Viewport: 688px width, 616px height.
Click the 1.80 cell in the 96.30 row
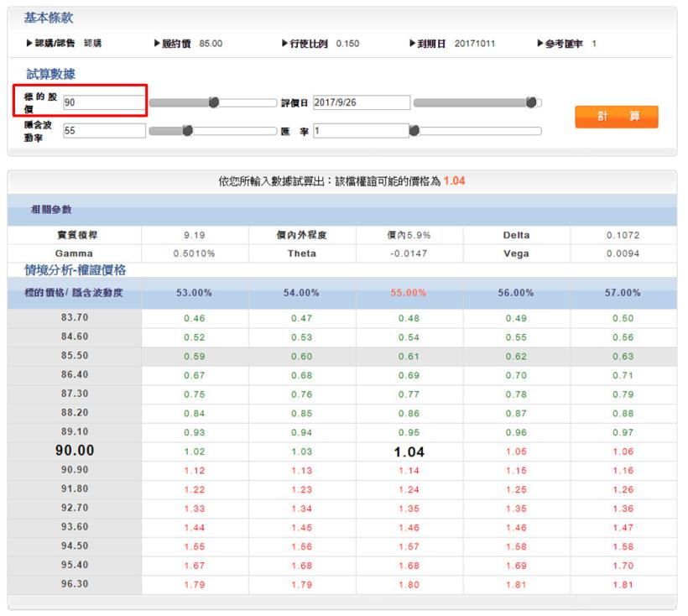(x=409, y=585)
